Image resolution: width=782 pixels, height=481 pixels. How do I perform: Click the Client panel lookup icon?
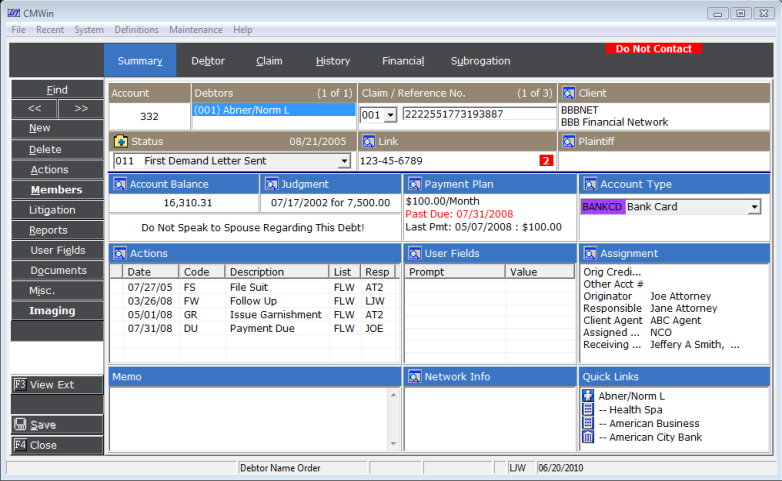pyautogui.click(x=569, y=93)
